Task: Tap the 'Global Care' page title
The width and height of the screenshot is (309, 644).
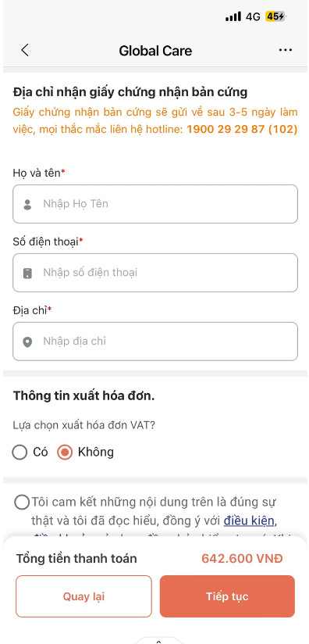Action: pos(155,51)
